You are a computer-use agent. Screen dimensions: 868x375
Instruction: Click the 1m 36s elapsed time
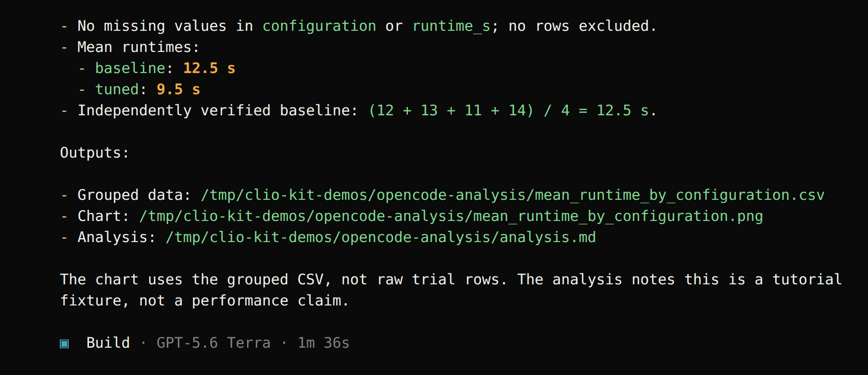(324, 343)
